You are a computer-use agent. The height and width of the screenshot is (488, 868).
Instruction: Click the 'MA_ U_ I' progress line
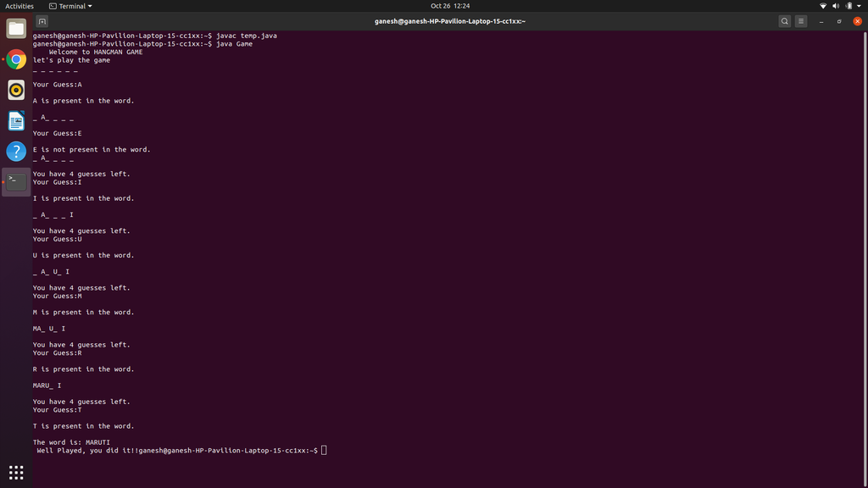pos(48,329)
